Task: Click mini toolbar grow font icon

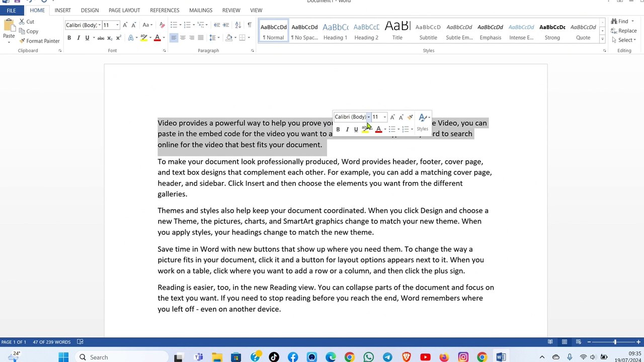Action: (392, 117)
